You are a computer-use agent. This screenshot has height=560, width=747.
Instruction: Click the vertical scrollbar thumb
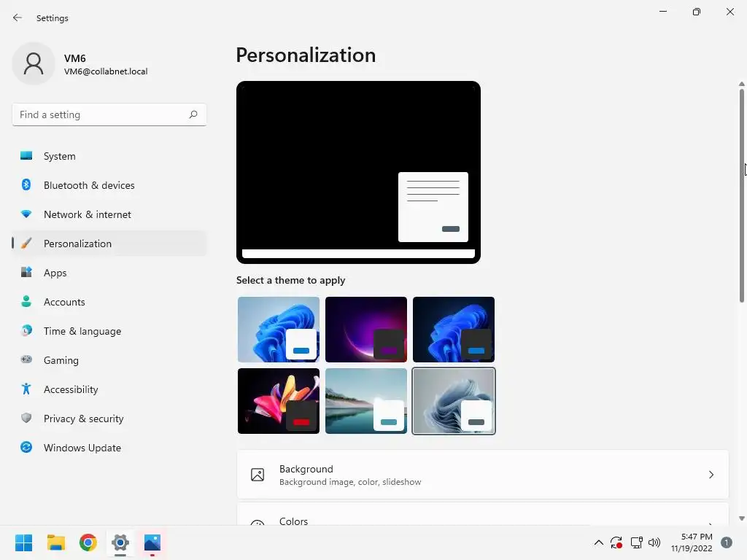click(741, 195)
